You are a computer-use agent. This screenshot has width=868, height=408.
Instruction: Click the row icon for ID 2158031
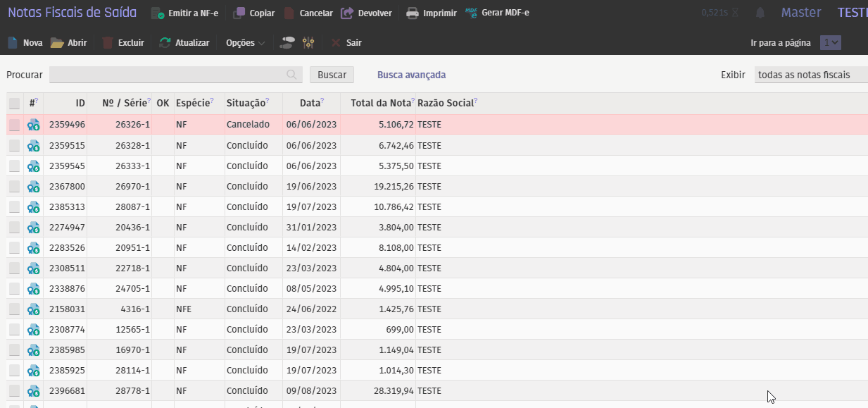[33, 309]
